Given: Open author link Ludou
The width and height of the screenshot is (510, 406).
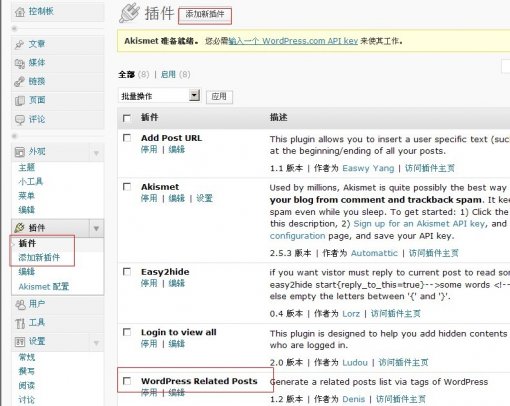Looking at the screenshot, I should click(x=355, y=362).
